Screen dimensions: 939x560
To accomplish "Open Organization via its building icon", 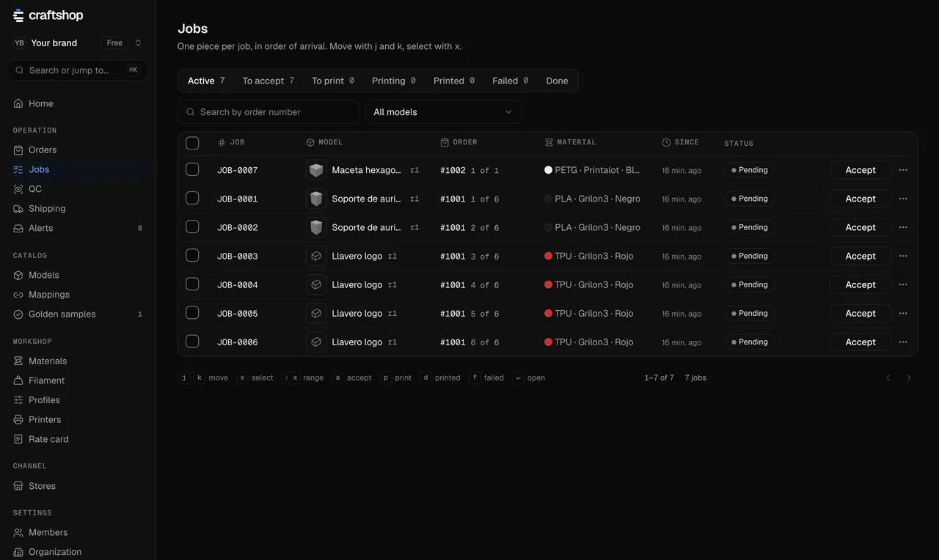I will tap(18, 552).
